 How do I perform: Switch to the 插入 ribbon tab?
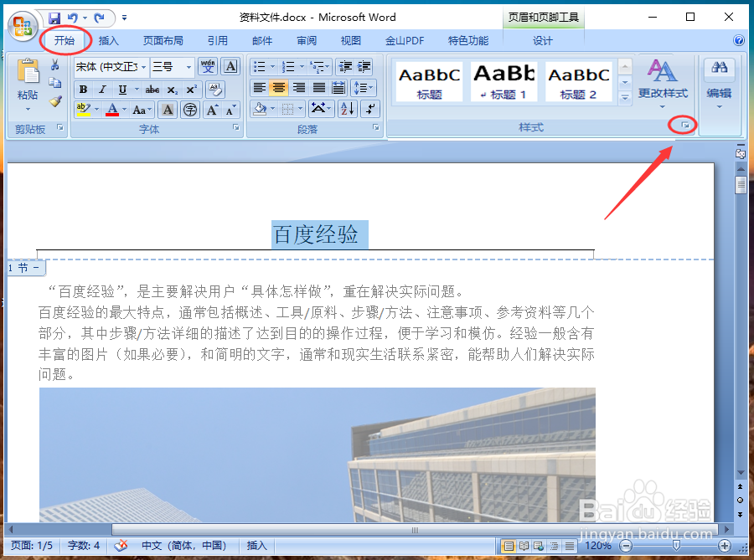coord(109,39)
